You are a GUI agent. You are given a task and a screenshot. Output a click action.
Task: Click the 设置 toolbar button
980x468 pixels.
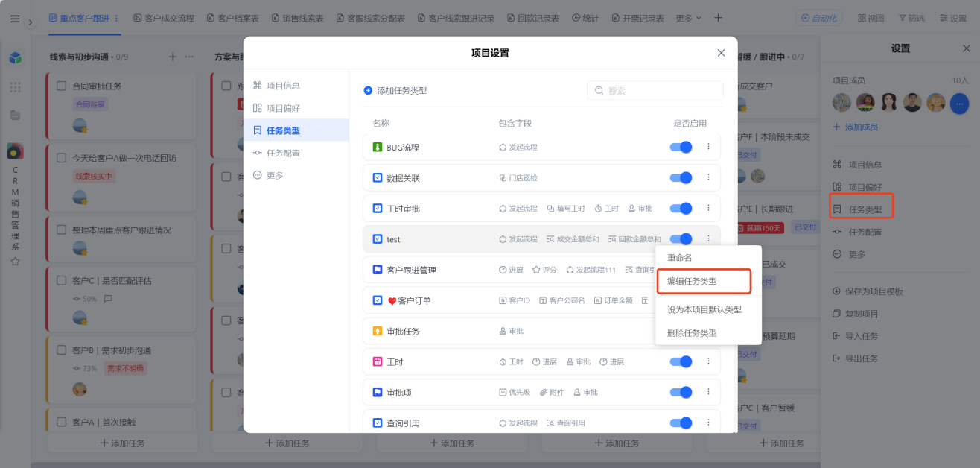pyautogui.click(x=952, y=18)
